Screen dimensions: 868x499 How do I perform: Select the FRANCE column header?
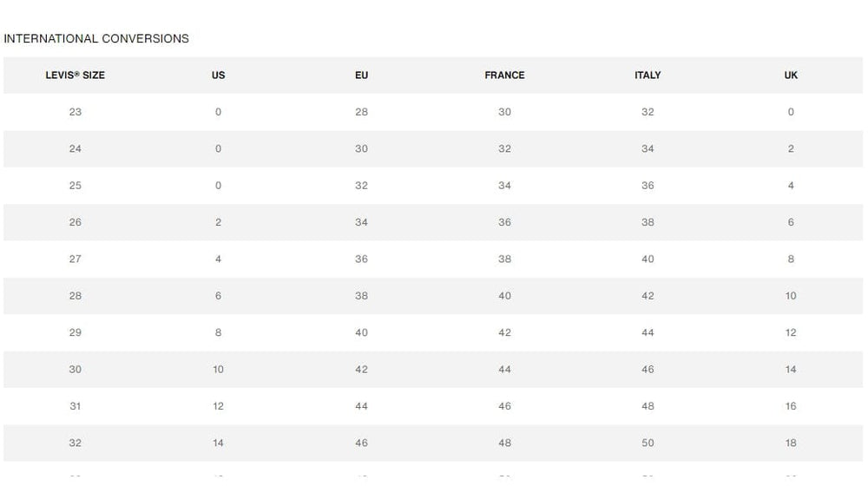click(x=504, y=76)
